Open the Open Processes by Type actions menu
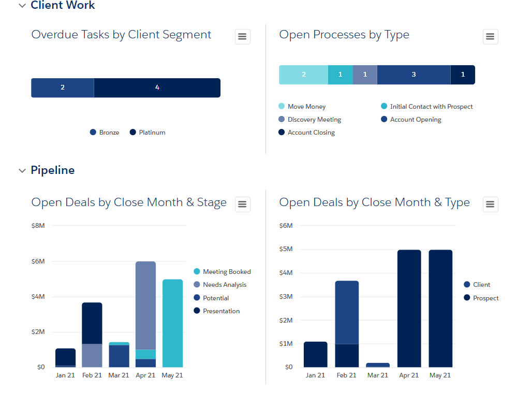Viewport: 532px width, 394px height. (x=490, y=36)
